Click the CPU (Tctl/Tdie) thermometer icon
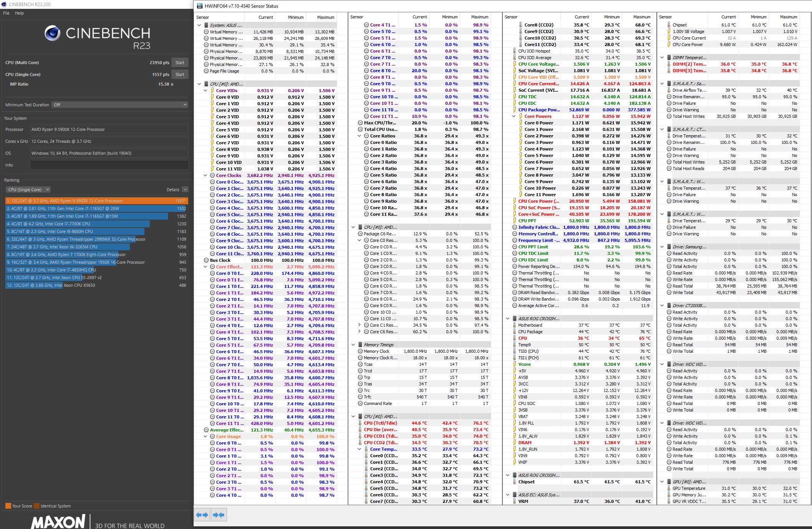The height and width of the screenshot is (529, 812). click(360, 423)
